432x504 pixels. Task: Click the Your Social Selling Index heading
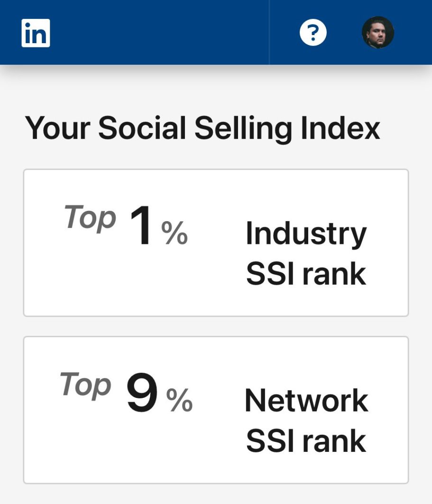click(x=202, y=128)
